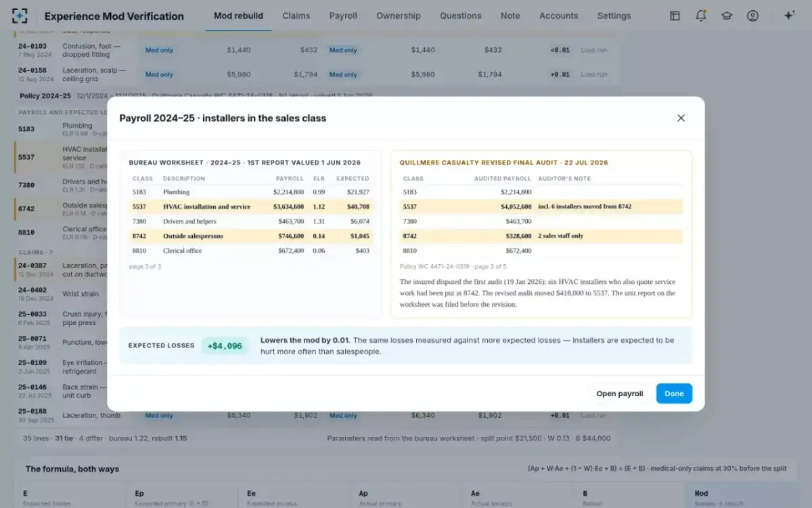The width and height of the screenshot is (812, 508).
Task: Switch to the Claims tab
Action: pos(296,16)
